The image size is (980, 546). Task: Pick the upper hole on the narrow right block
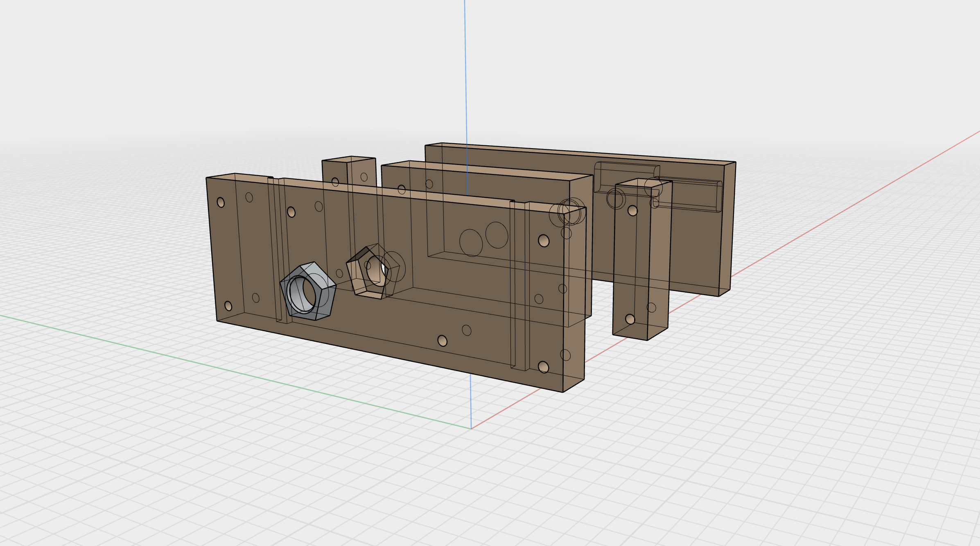coord(633,211)
